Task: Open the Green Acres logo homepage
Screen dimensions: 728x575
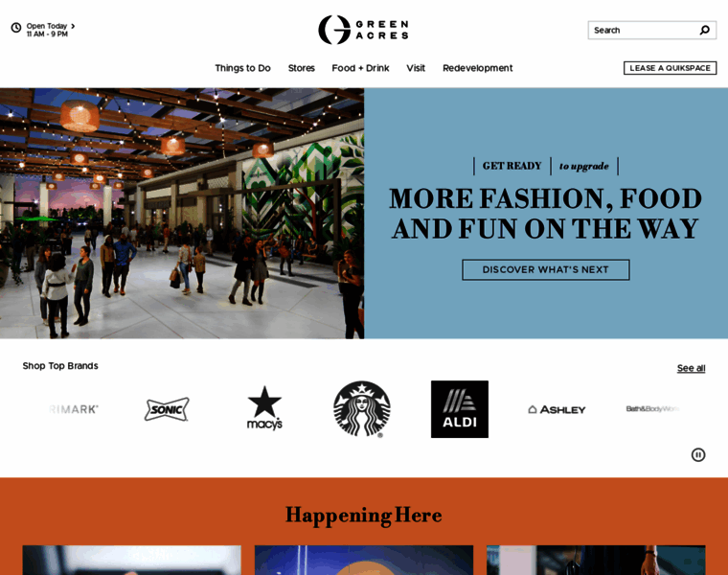Action: [x=364, y=30]
